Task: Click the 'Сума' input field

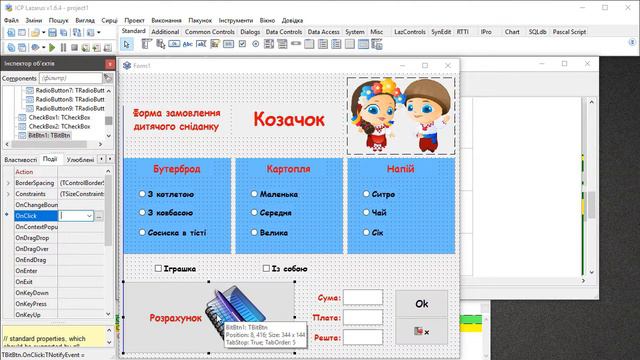Action: (x=363, y=298)
